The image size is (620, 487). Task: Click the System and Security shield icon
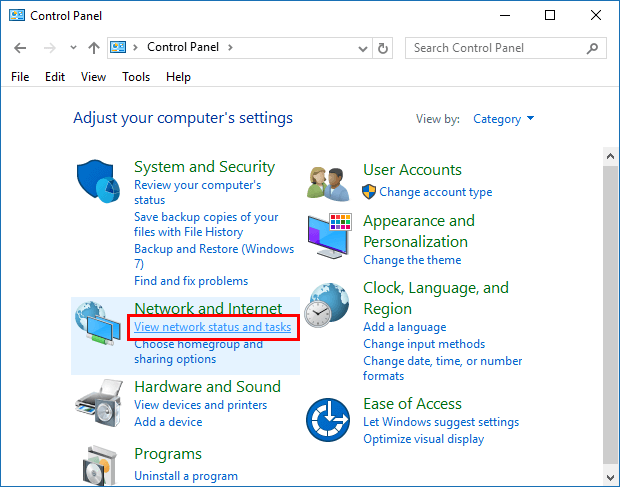(99, 185)
